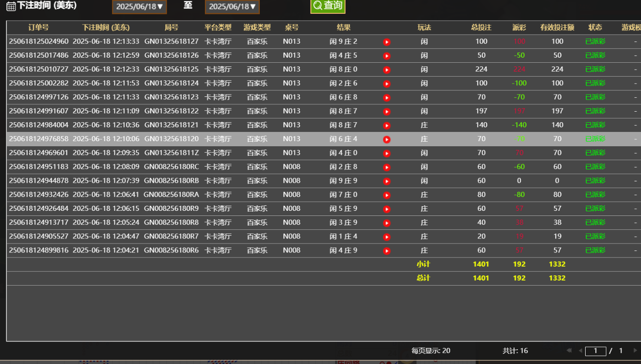Click replay icon for order 250618124997126
The width and height of the screenshot is (641, 364).
(387, 98)
